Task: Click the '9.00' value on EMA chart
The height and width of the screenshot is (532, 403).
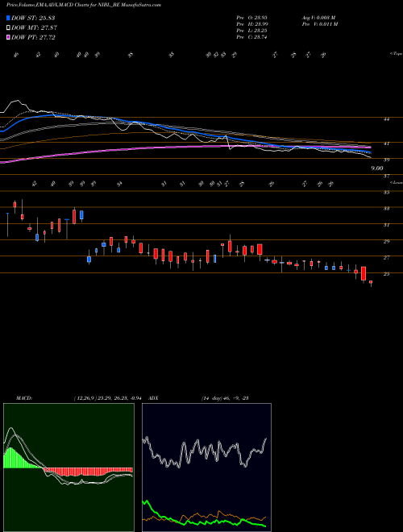Action: coord(377,168)
